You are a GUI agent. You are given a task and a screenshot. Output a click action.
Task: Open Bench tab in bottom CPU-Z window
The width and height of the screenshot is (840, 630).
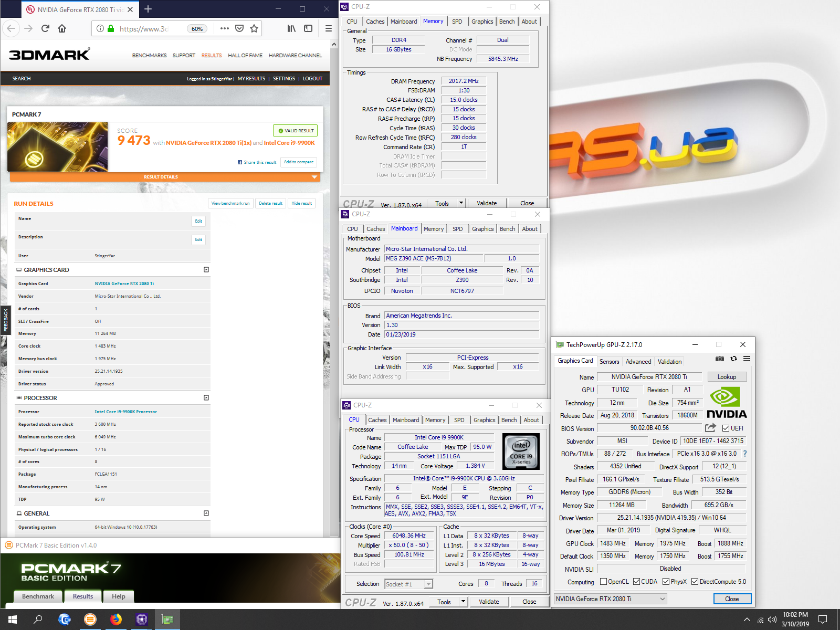[x=509, y=420]
